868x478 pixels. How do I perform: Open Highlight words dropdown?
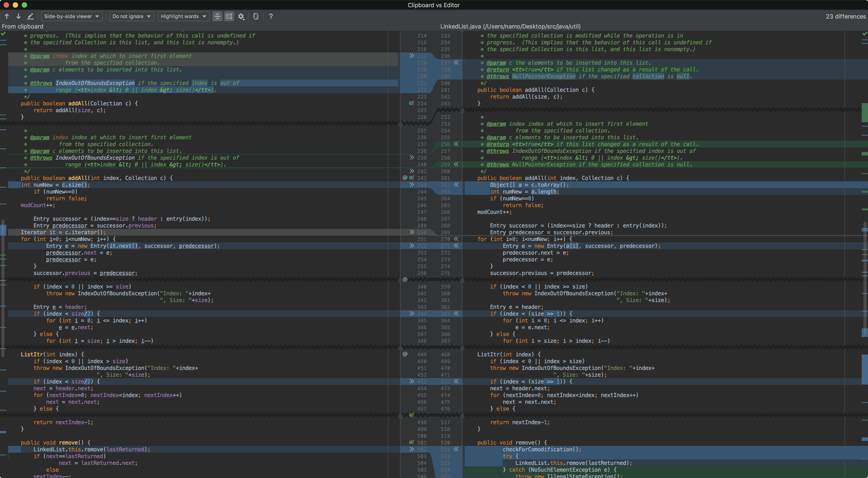183,16
